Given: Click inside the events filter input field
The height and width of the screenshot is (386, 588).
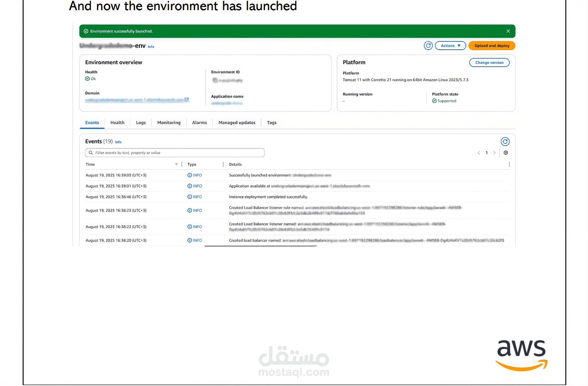Looking at the screenshot, I should click(x=175, y=152).
